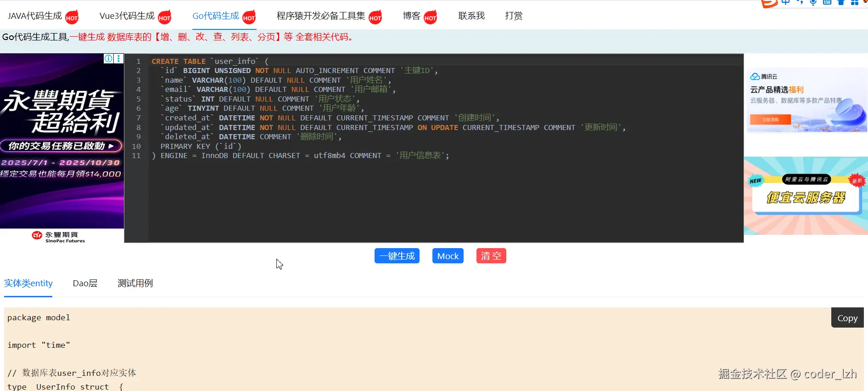The width and height of the screenshot is (868, 391).
Task: Open Sogou IME soft keyboard icon
Action: [827, 2]
